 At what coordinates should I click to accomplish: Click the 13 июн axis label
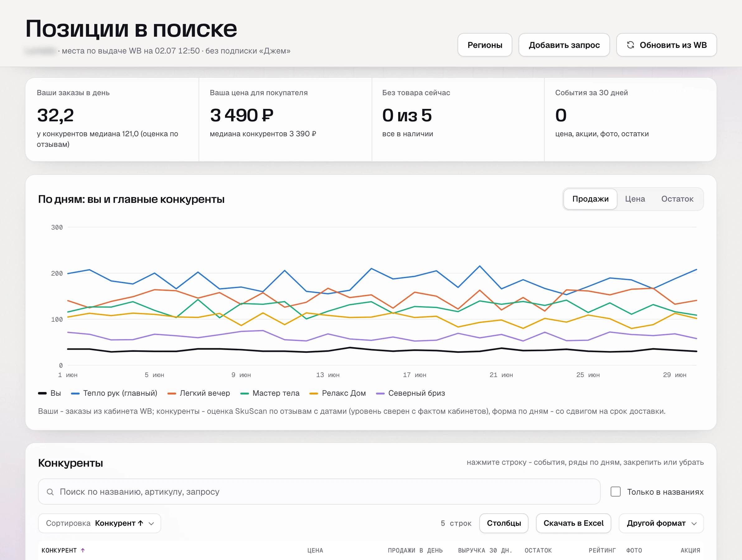tap(328, 375)
